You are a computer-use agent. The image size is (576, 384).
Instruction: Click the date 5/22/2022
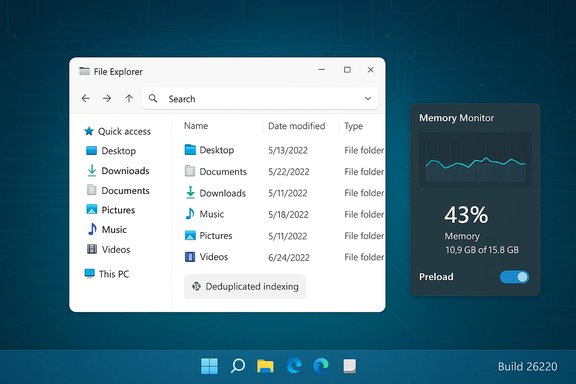pyautogui.click(x=289, y=172)
